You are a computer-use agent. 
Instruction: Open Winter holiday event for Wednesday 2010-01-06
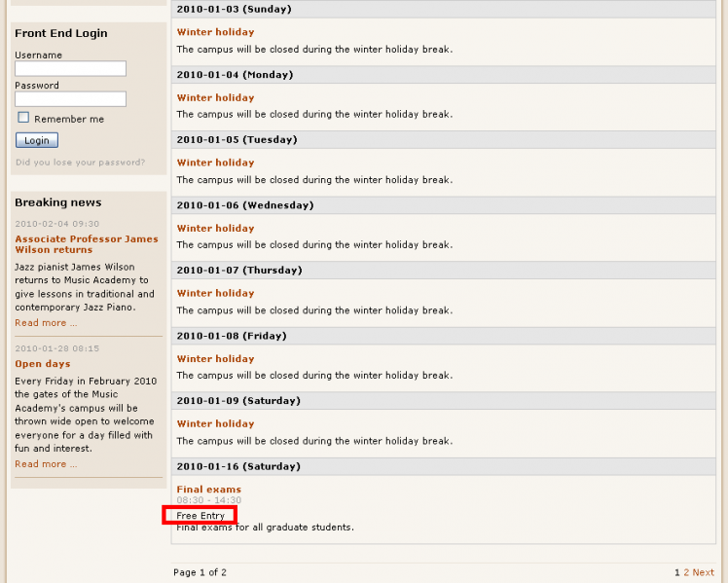215,229
